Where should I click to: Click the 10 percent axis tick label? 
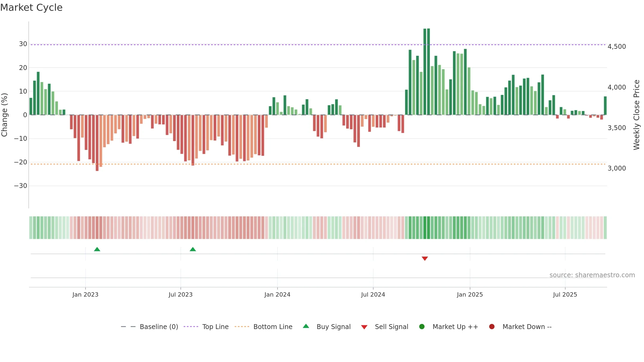point(23,91)
